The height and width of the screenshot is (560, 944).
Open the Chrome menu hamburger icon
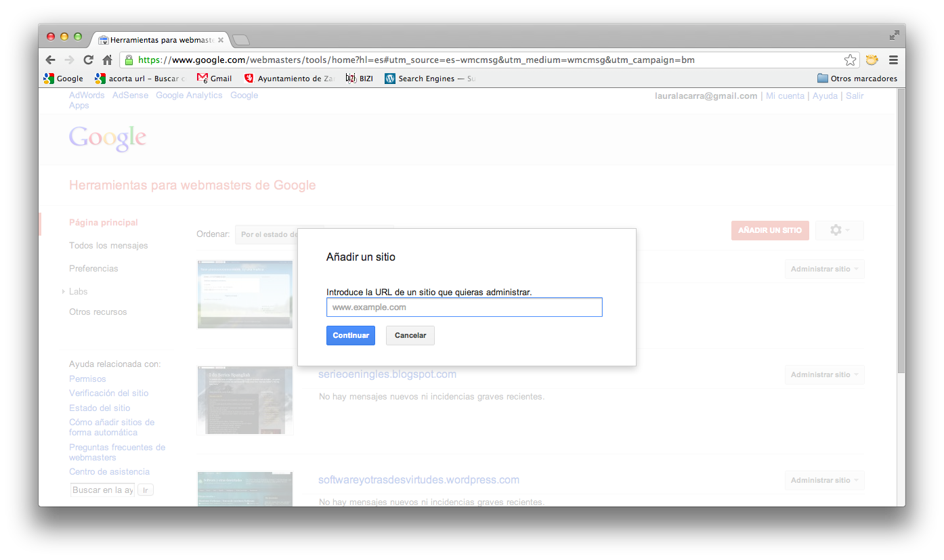coord(893,60)
